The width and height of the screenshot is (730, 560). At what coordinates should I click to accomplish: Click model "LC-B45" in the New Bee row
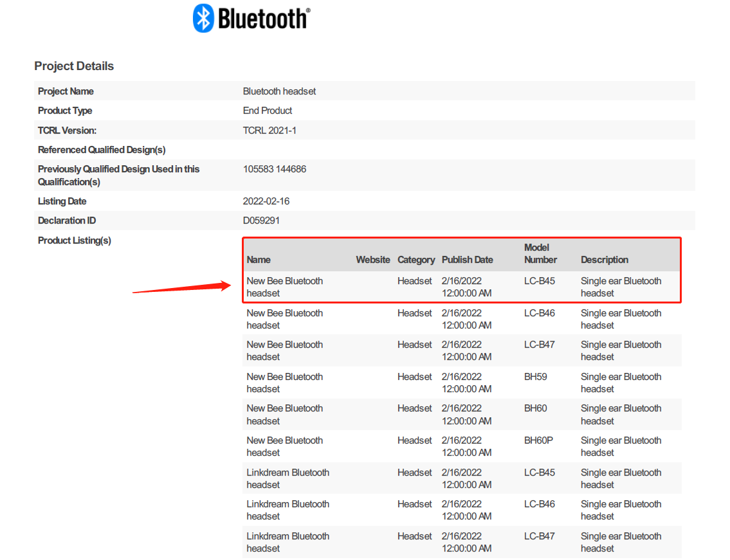click(x=539, y=281)
